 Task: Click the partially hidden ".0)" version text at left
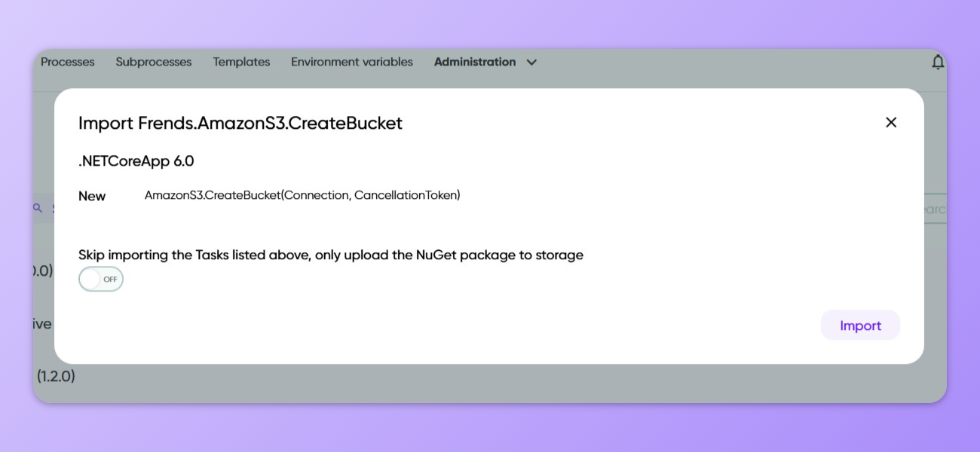click(x=43, y=270)
